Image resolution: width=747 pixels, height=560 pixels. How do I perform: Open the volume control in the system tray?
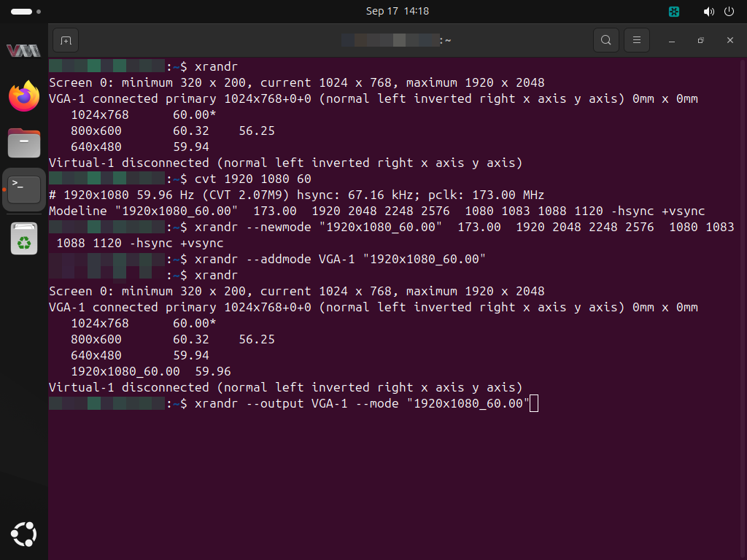pos(708,12)
